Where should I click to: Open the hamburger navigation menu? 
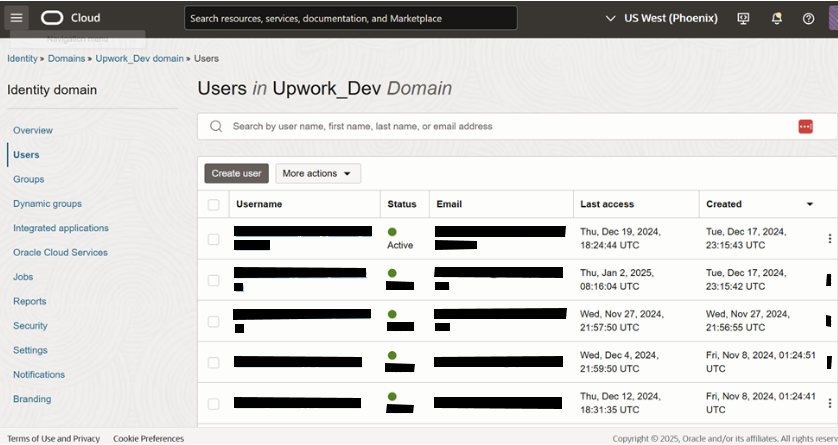pos(17,18)
